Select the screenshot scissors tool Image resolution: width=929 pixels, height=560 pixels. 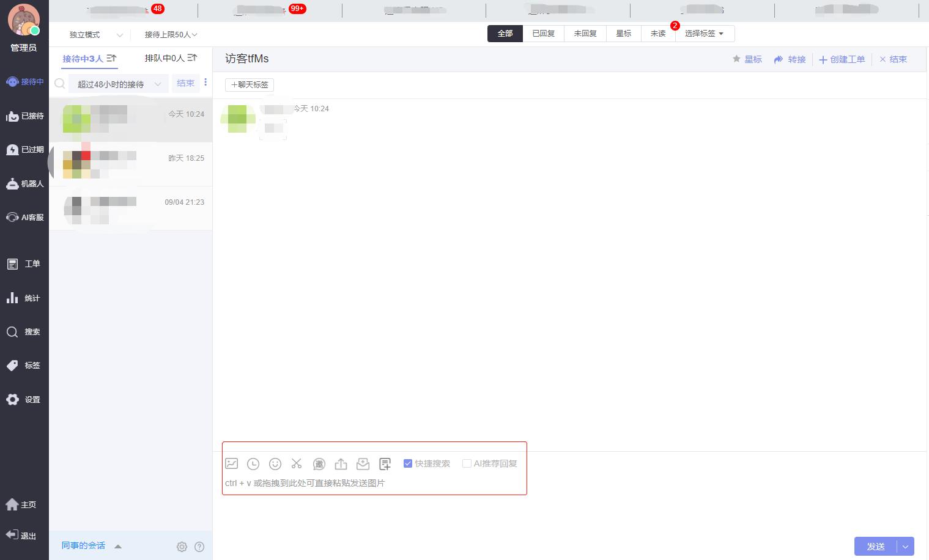(297, 463)
